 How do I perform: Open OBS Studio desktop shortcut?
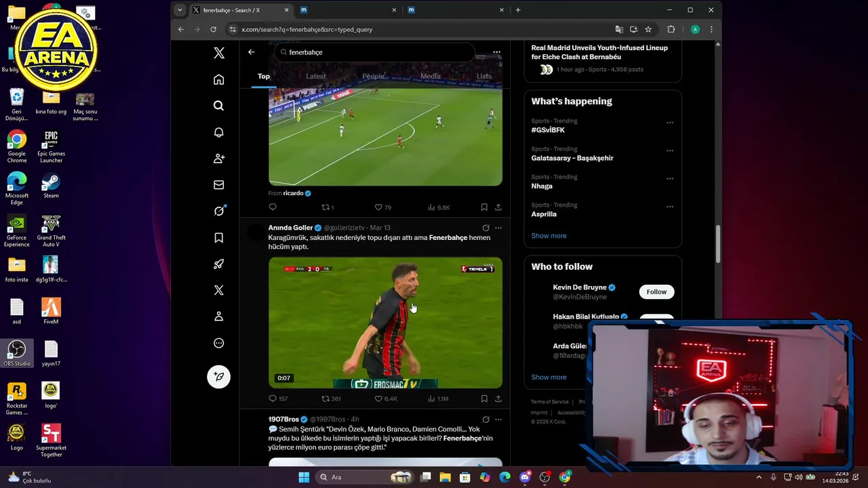[x=17, y=353]
